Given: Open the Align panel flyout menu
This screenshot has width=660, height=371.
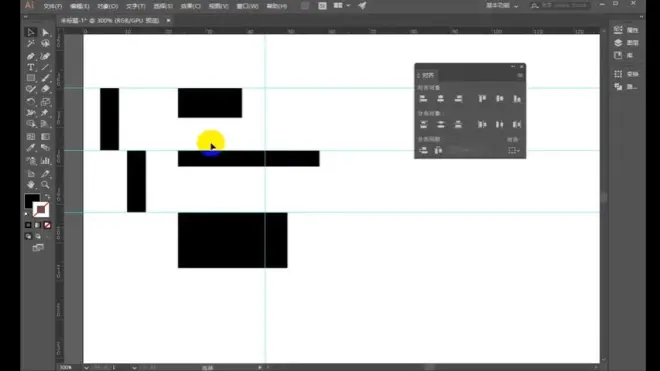Looking at the screenshot, I should 520,75.
